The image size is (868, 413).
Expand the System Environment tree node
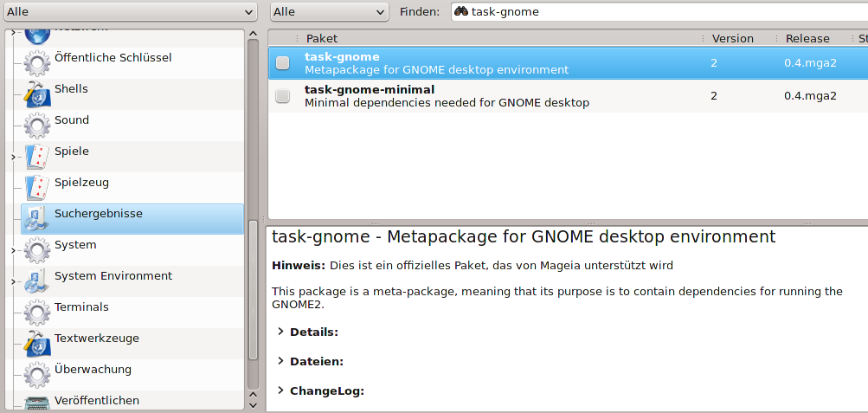coord(13,281)
